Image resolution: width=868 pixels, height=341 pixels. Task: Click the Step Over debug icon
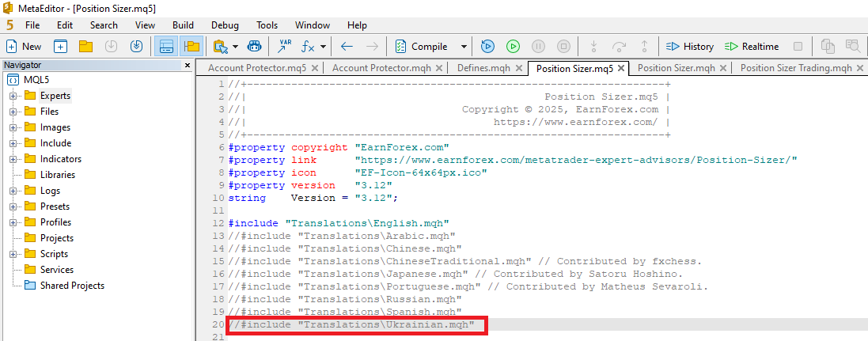[619, 47]
